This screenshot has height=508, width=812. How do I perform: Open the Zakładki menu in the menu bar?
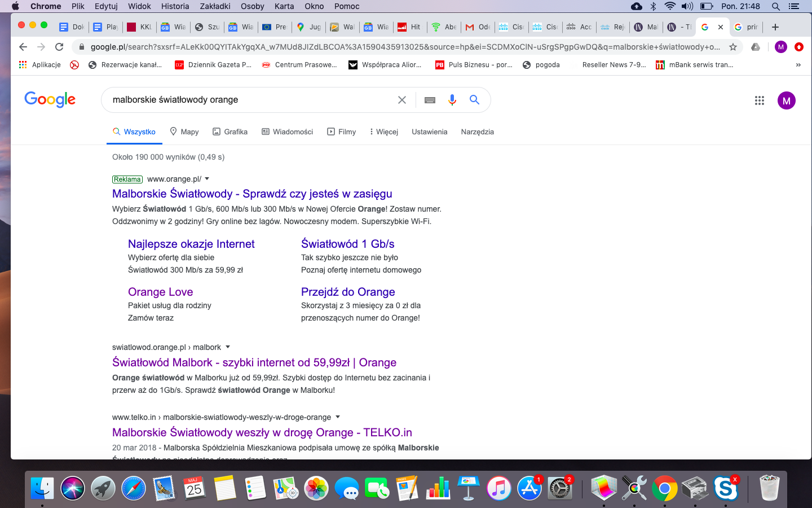click(x=215, y=6)
